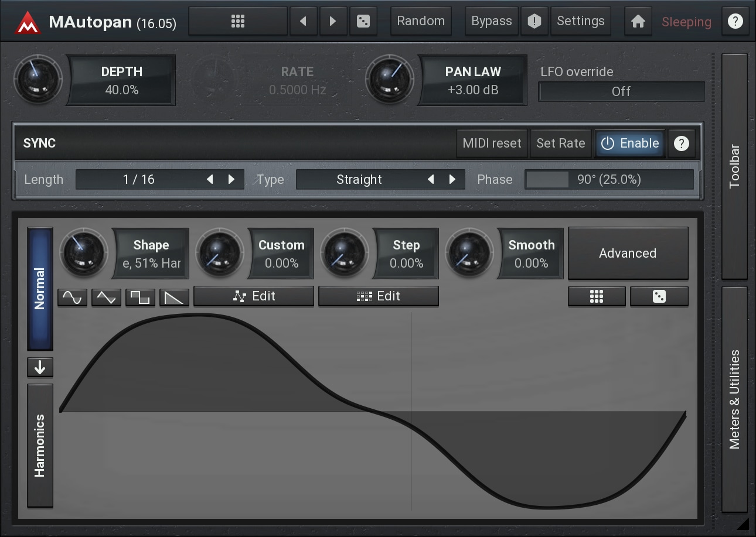This screenshot has width=756, height=537.
Task: Expand the Meters & Utilities panel
Action: [x=735, y=399]
